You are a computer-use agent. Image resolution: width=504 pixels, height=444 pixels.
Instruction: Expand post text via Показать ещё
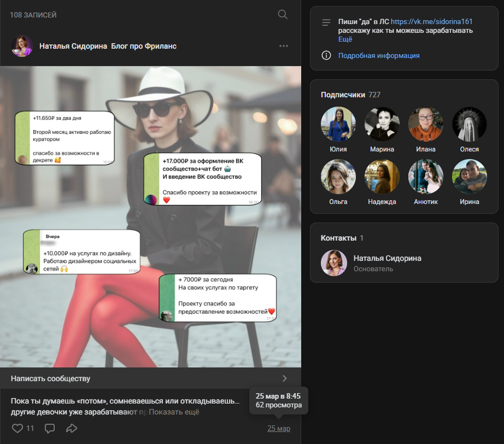click(174, 412)
